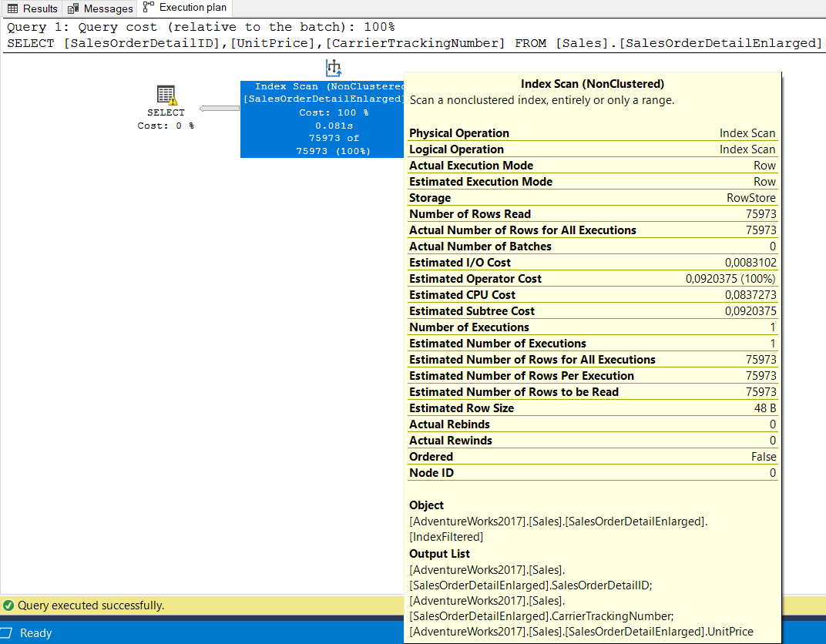Click 'Estimated Number of Rows for All Executions'
826x644 pixels.
point(593,360)
